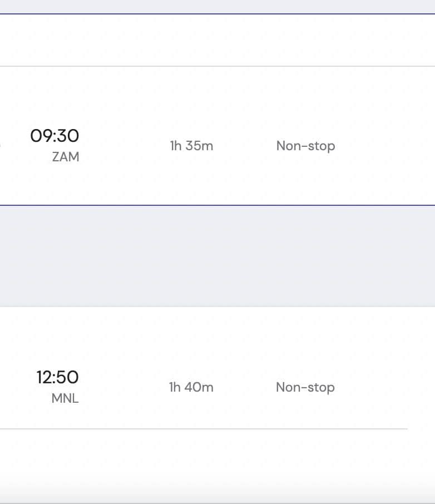Click the blank header strip above ZAM flight
This screenshot has width=435, height=504.
click(217, 40)
